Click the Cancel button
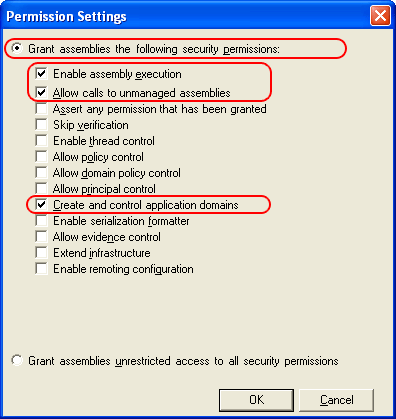This screenshot has width=396, height=419. coord(336,400)
